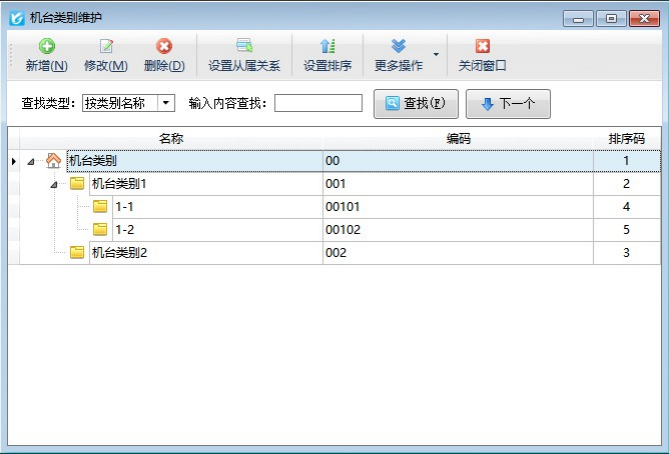Click the home icon of 机台类别 root

tap(54, 160)
